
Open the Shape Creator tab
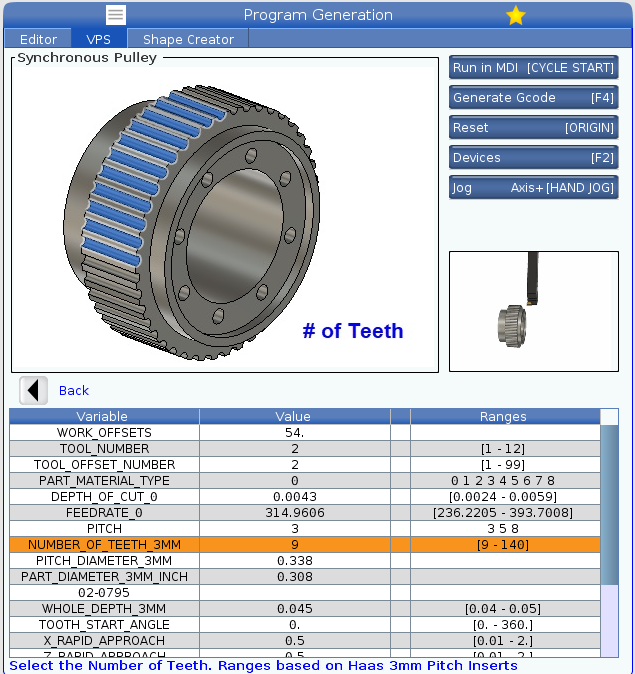188,40
